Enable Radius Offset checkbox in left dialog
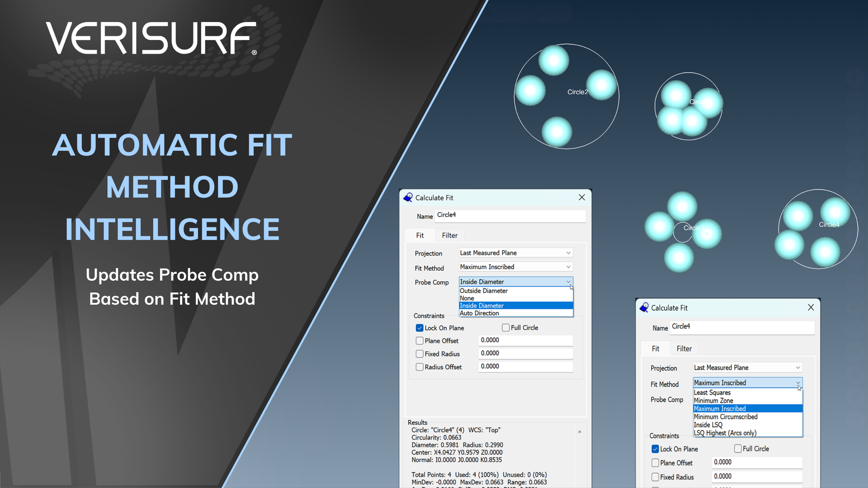 419,367
